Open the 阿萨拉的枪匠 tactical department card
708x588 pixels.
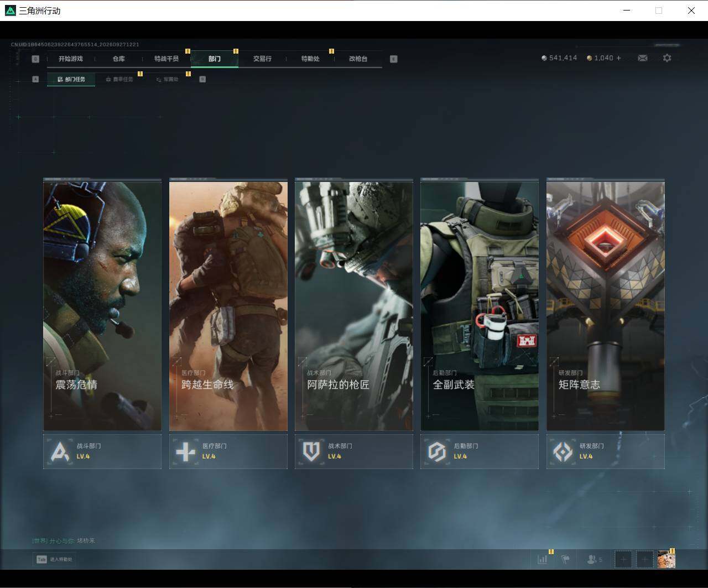point(354,305)
